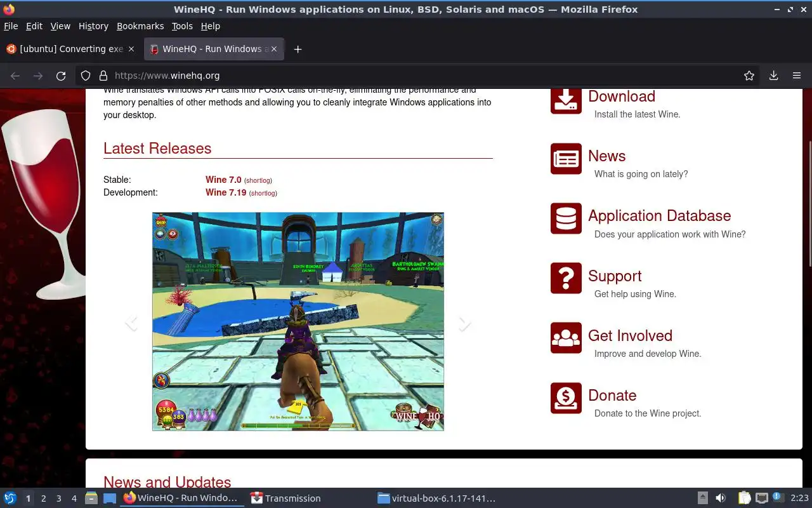Open the file manager icon in the taskbar
This screenshot has height=508, width=812.
point(91,498)
